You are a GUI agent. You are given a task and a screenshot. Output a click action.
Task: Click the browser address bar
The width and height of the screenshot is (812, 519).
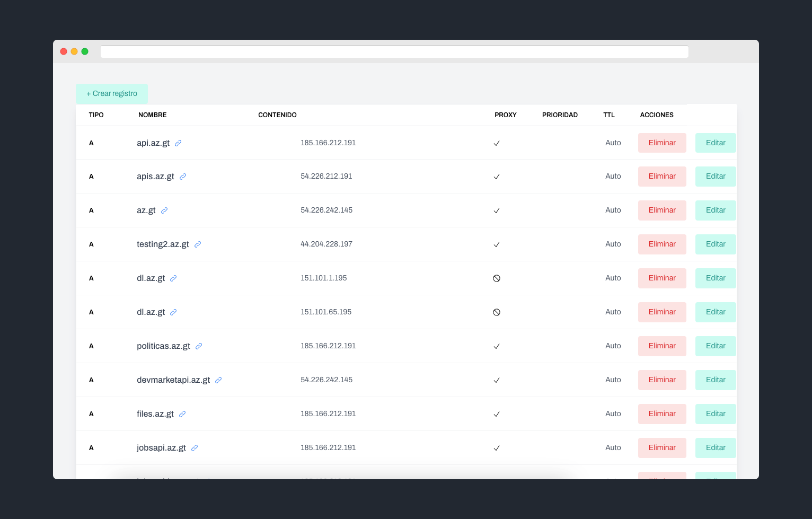pos(394,51)
